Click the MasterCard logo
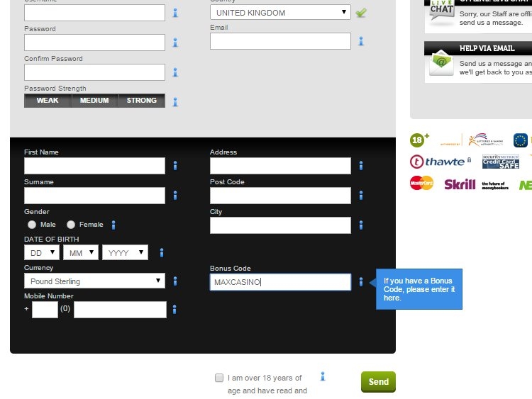Viewport: 532px width, 399px height. tap(421, 183)
